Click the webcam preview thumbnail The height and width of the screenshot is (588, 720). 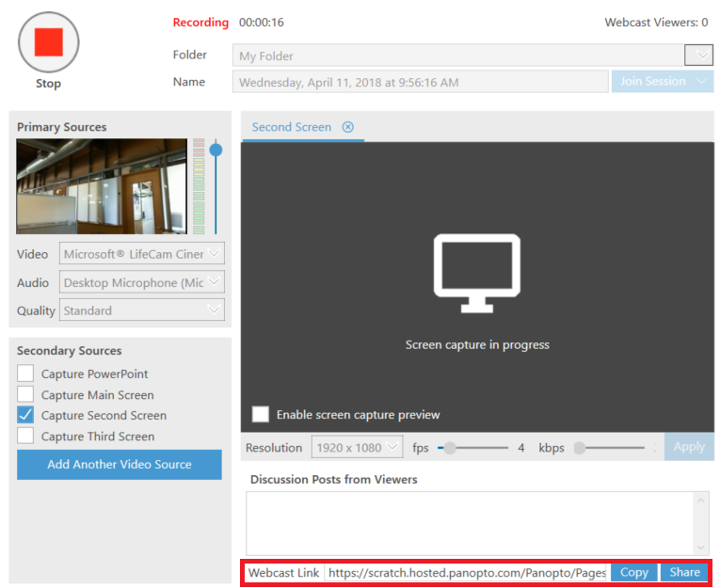pos(102,186)
